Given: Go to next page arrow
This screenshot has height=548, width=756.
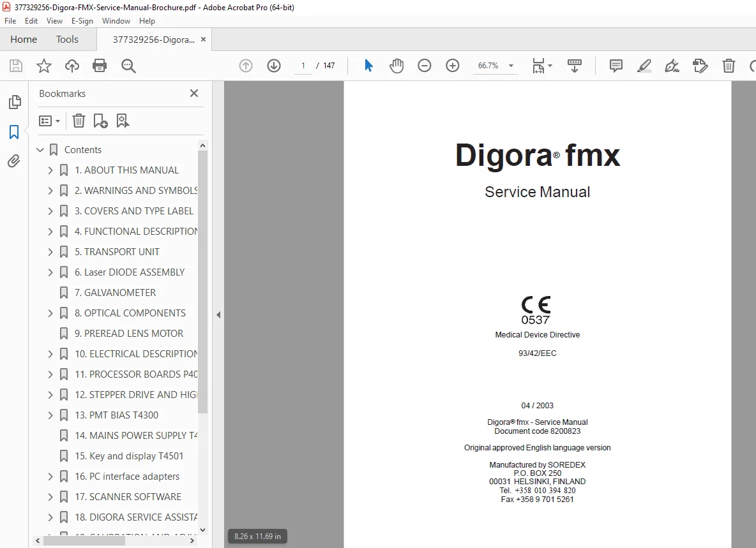Looking at the screenshot, I should [274, 66].
